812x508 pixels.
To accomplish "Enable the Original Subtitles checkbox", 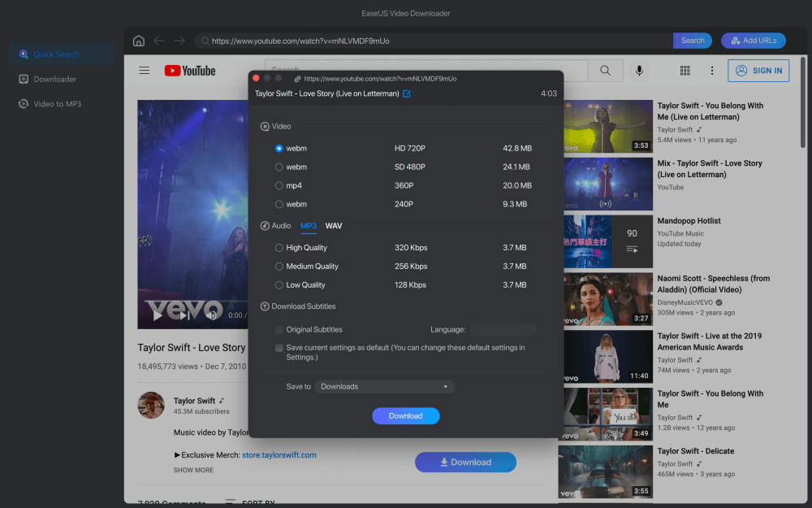I will (279, 330).
